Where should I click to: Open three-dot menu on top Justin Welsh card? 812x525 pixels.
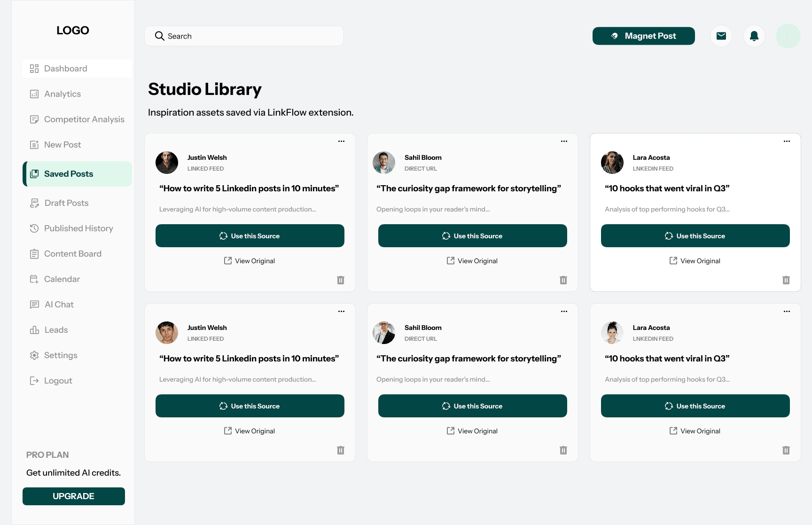click(x=342, y=141)
